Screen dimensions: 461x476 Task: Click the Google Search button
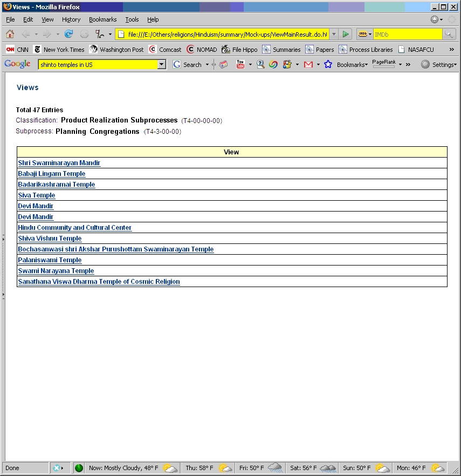tap(188, 64)
